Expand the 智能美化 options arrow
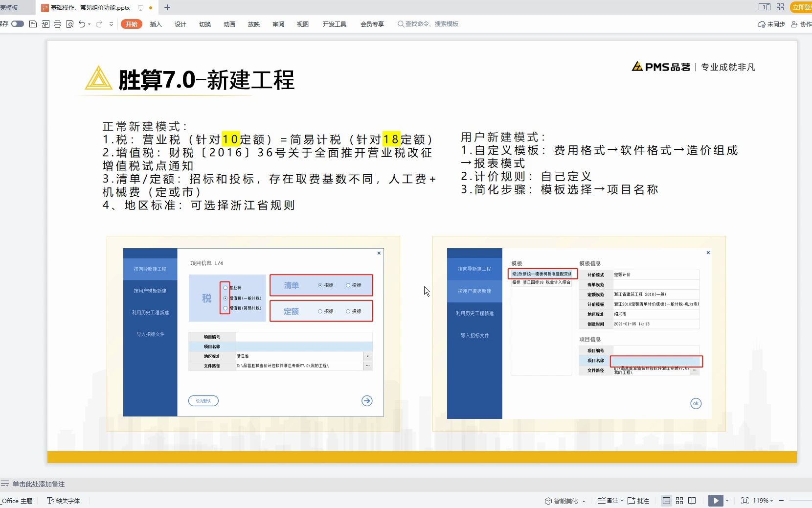The height and width of the screenshot is (508, 812). click(584, 501)
